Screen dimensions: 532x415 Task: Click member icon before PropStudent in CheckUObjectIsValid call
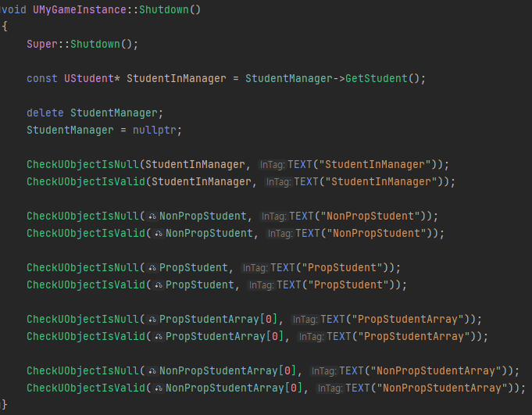click(159, 285)
